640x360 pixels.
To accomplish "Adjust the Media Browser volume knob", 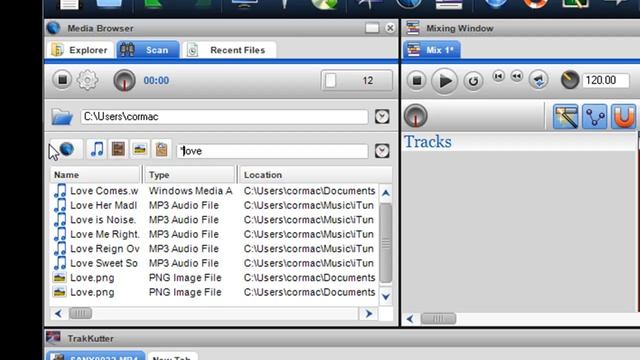I will [124, 80].
